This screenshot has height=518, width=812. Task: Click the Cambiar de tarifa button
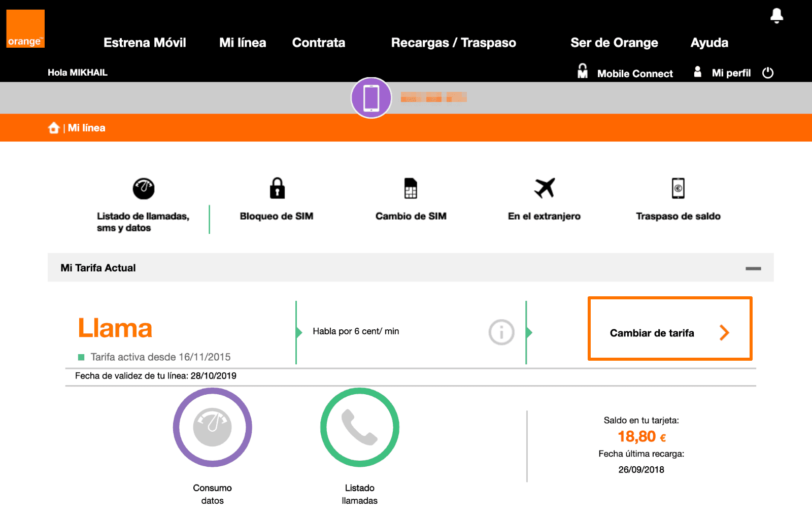670,328
